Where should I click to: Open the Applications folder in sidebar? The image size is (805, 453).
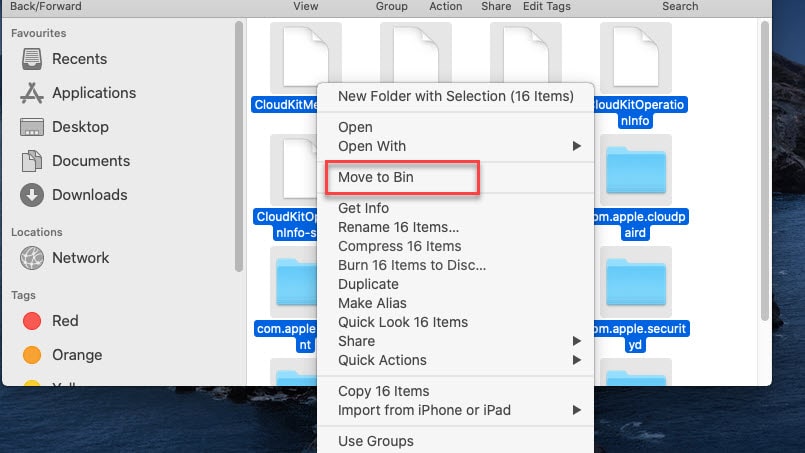click(78, 93)
